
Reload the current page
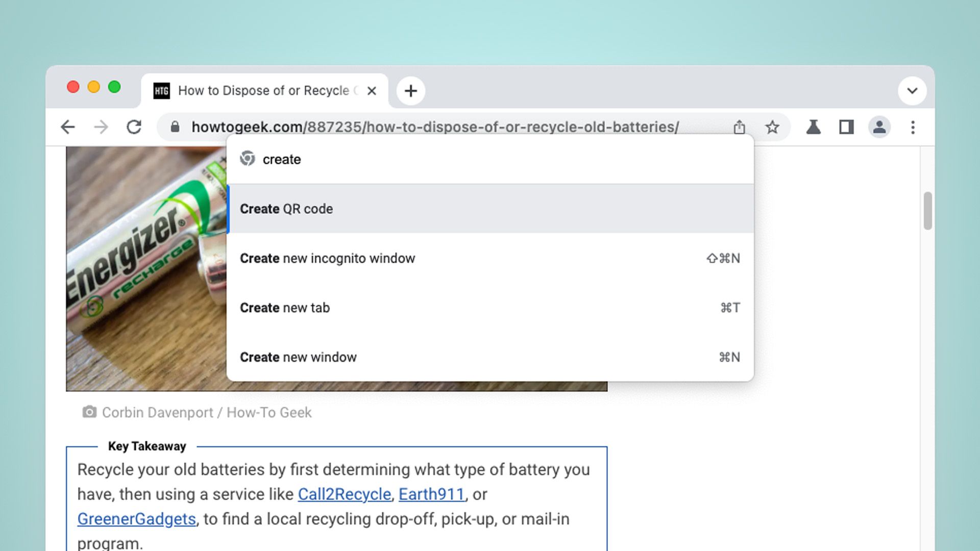(x=134, y=127)
